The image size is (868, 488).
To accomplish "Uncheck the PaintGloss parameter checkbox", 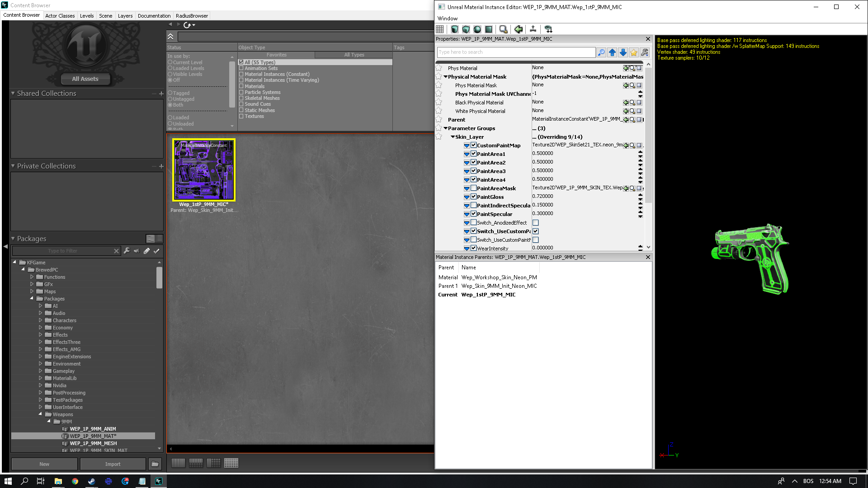I will (474, 197).
